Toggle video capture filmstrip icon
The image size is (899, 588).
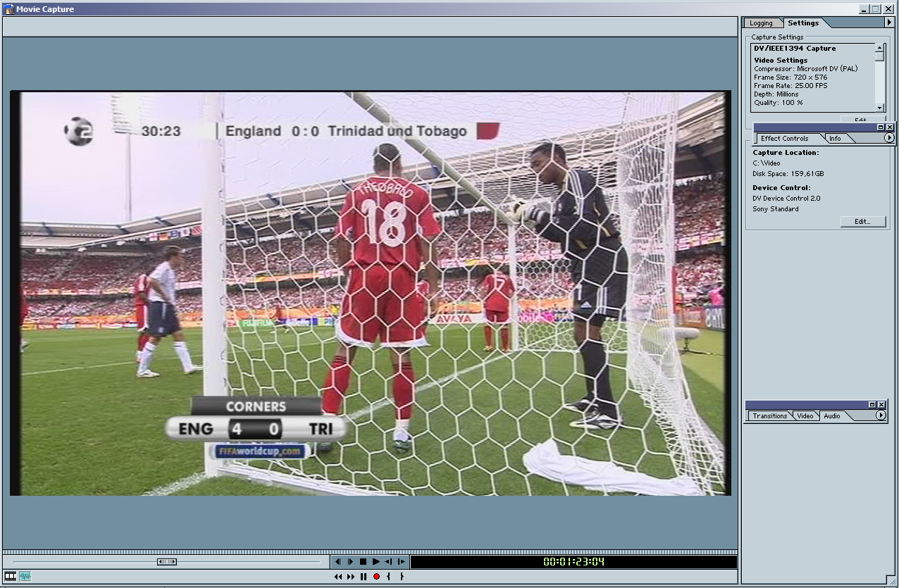tap(11, 576)
